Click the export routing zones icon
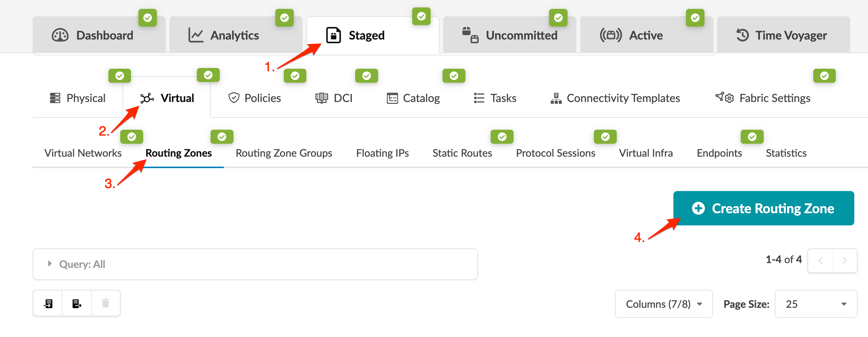Image resolution: width=868 pixels, height=337 pixels. tap(77, 303)
